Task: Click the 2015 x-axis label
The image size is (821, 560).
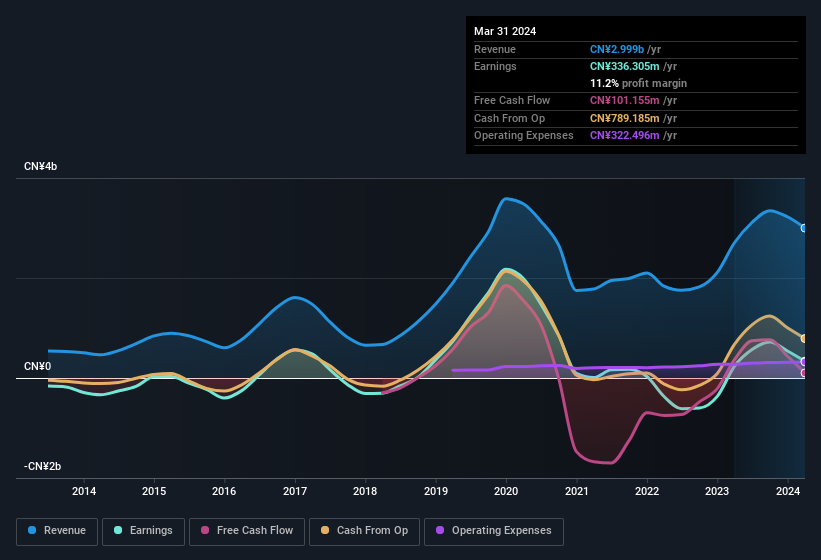Action: [154, 491]
